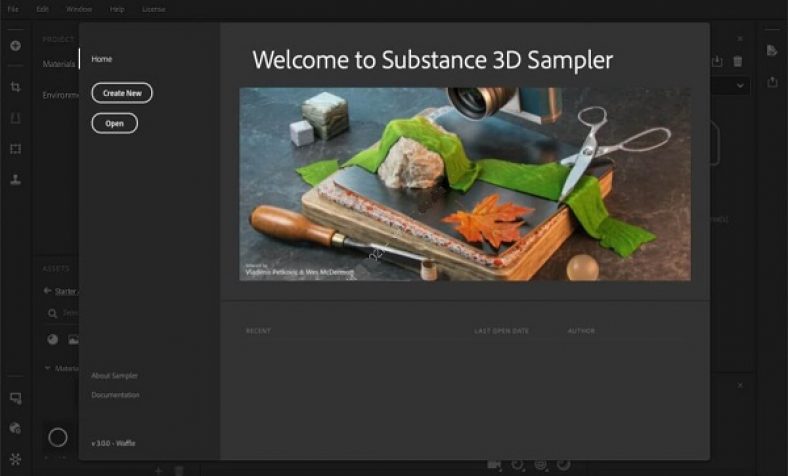Open the File menu
This screenshot has width=788, height=476.
click(x=13, y=9)
